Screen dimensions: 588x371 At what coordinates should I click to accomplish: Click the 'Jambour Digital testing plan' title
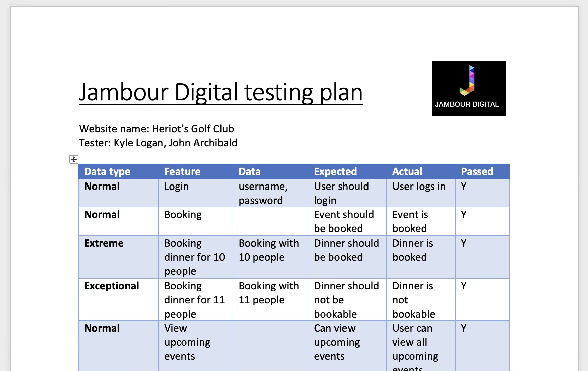(221, 92)
